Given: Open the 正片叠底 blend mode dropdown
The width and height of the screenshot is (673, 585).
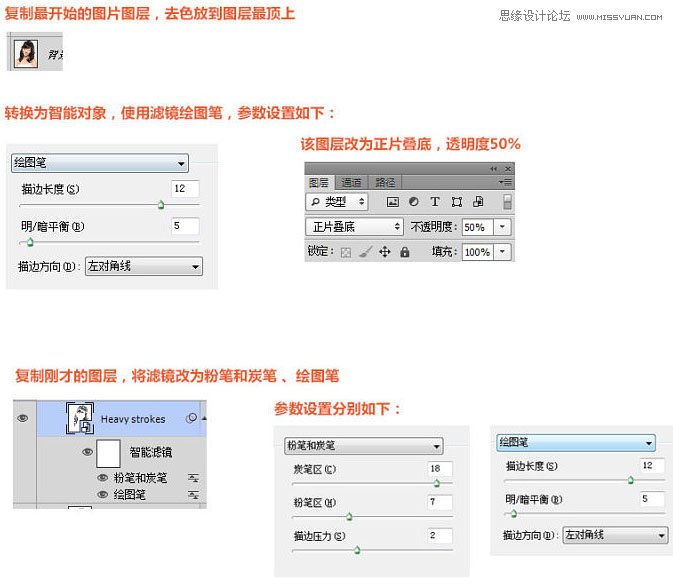Looking at the screenshot, I should tap(355, 227).
